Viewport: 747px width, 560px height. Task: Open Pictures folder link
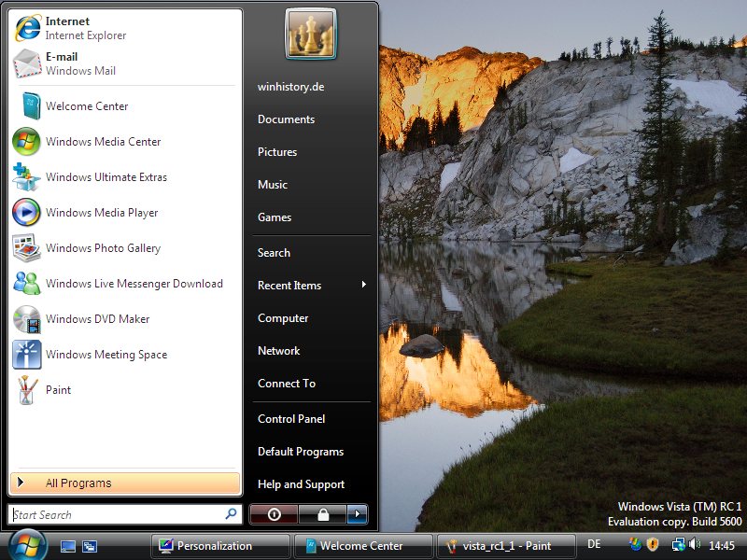pyautogui.click(x=277, y=152)
